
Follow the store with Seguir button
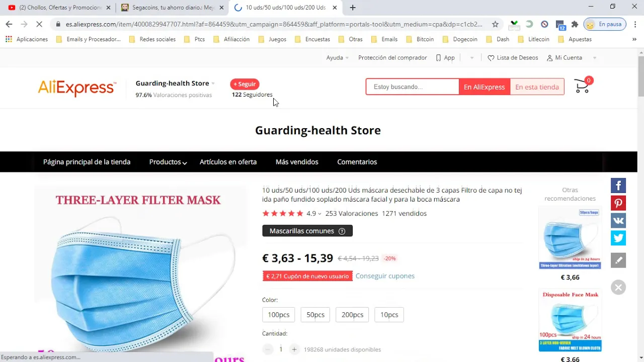[245, 84]
